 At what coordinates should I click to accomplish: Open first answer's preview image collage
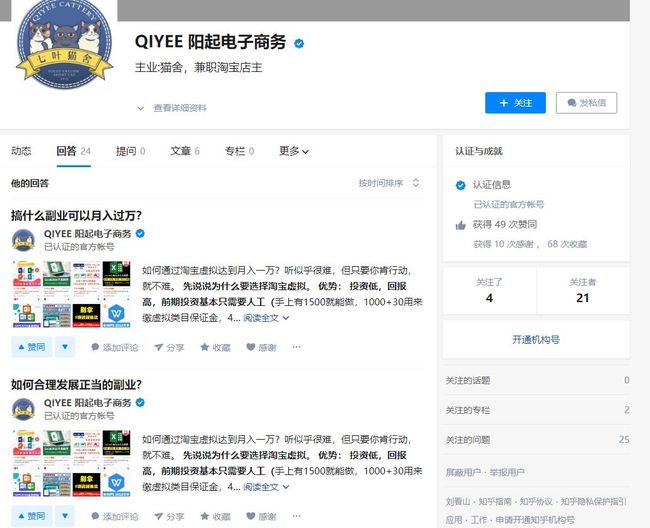[71, 294]
